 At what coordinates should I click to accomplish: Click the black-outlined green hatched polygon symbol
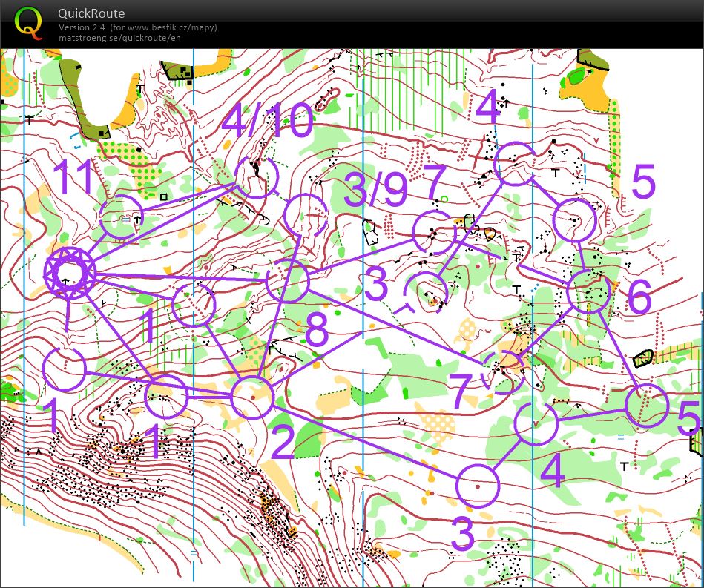tap(644, 357)
